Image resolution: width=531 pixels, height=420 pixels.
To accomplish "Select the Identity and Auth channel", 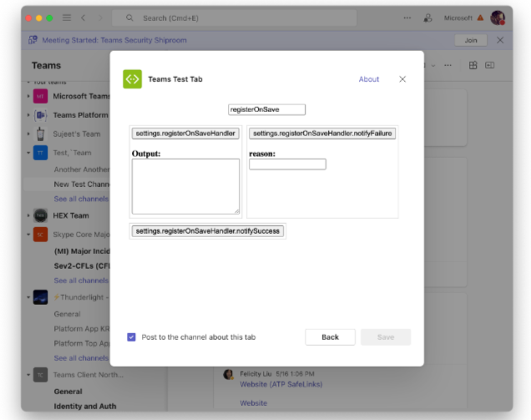I will pos(85,406).
